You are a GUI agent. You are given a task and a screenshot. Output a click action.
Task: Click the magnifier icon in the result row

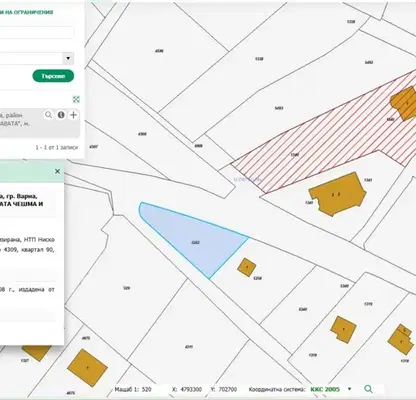pyautogui.click(x=49, y=115)
